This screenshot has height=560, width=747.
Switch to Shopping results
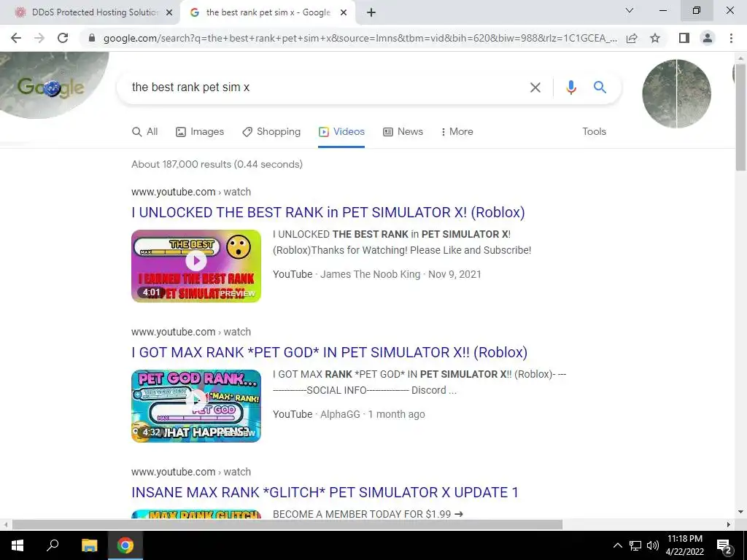271,132
